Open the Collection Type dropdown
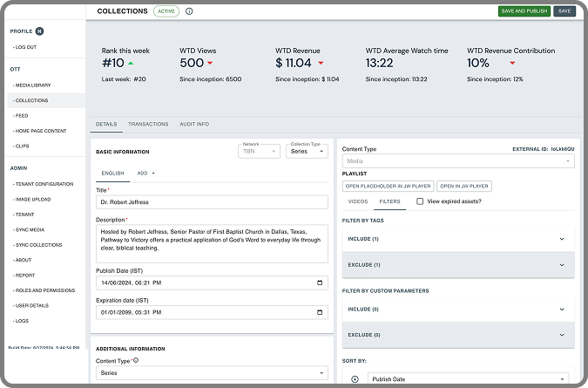 (308, 151)
